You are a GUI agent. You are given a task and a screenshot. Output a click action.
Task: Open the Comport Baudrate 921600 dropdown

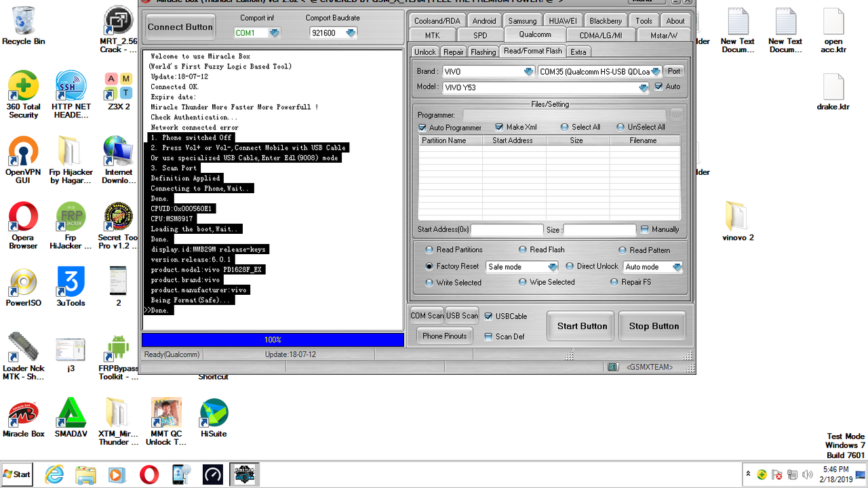350,33
